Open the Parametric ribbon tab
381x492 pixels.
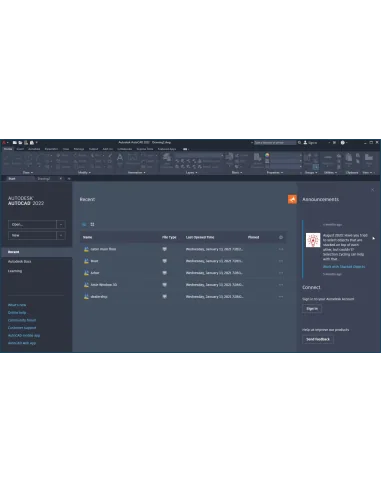pyautogui.click(x=51, y=149)
